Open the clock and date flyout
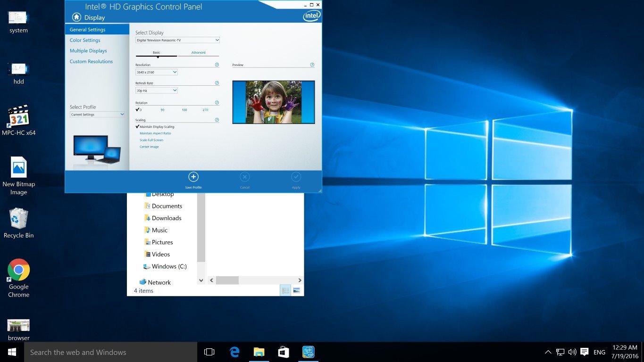The height and width of the screenshot is (362, 644). point(625,352)
